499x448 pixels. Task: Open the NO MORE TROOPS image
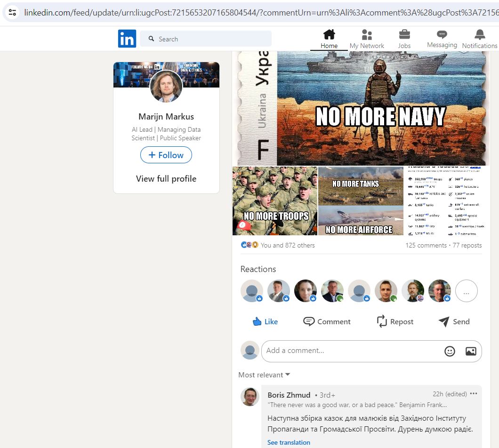tap(275, 201)
